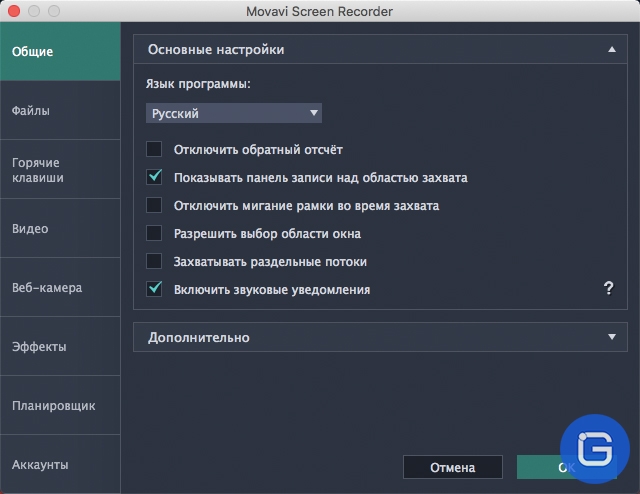This screenshot has height=494, width=640.
Task: Switch to the Планировщик tab
Action: coord(60,405)
